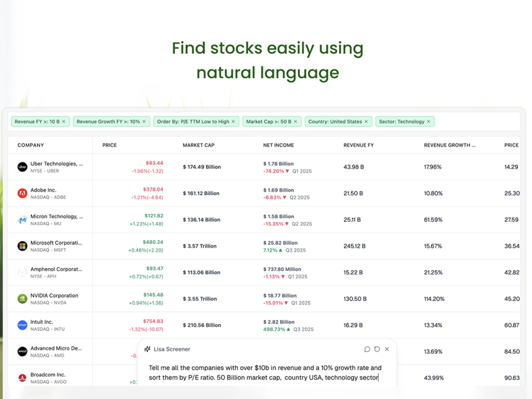Image resolution: width=532 pixels, height=399 pixels.
Task: Close the Lisa Screener panel
Action: 387,349
